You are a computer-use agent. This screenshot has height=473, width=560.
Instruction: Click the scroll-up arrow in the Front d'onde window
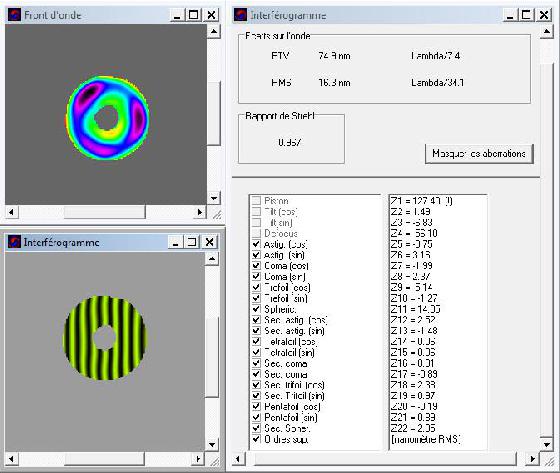pos(214,31)
